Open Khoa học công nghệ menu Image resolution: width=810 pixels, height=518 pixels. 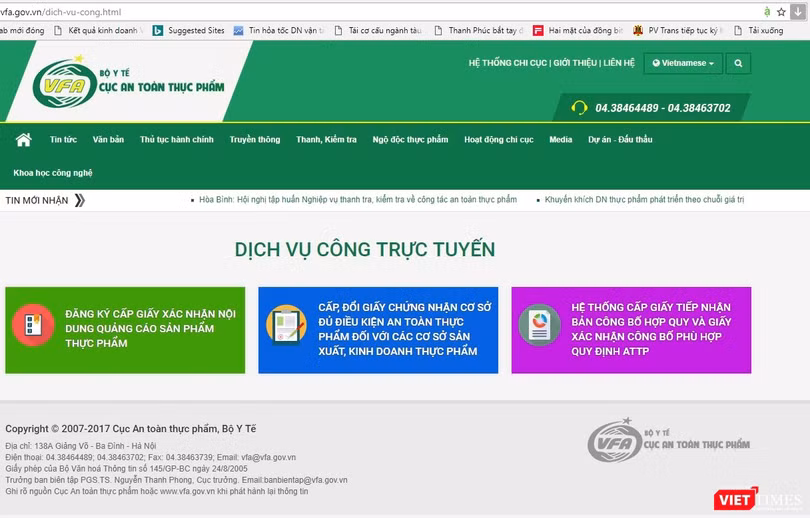53,172
